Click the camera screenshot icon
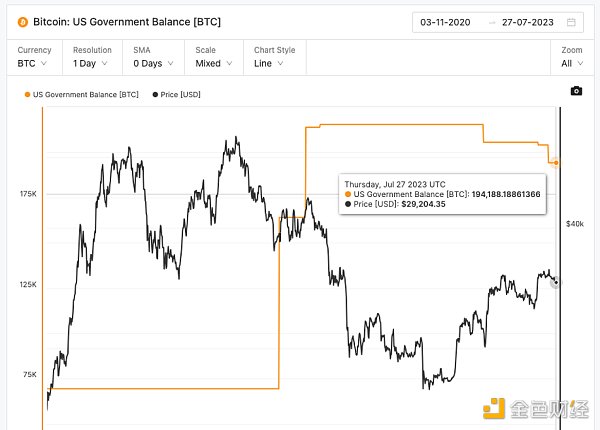The width and height of the screenshot is (600, 430). (576, 91)
